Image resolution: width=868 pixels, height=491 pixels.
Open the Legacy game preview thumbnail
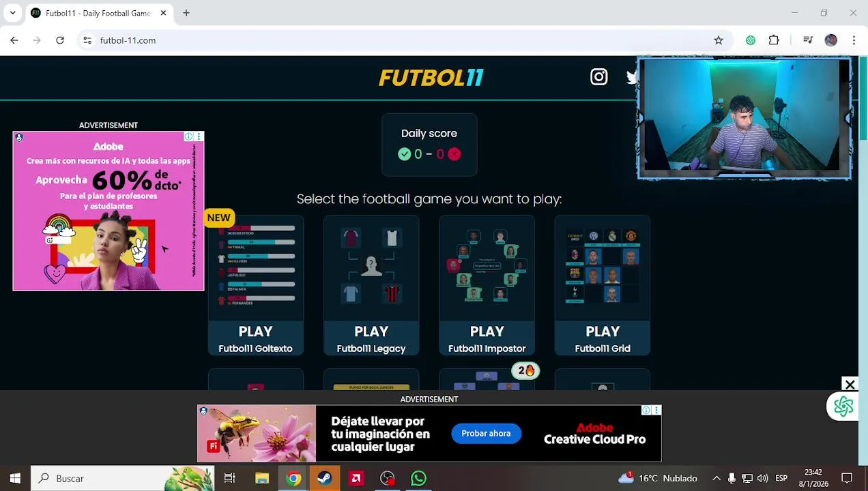(x=371, y=267)
